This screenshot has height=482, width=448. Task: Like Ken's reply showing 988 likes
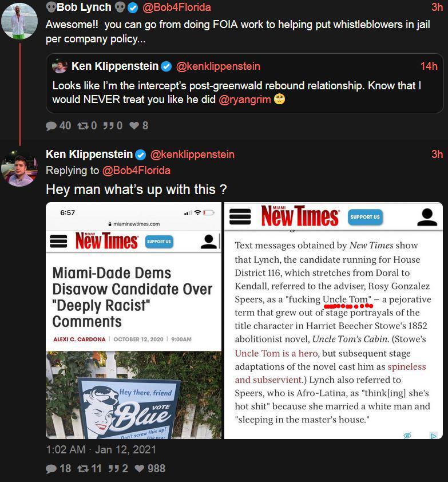139,468
